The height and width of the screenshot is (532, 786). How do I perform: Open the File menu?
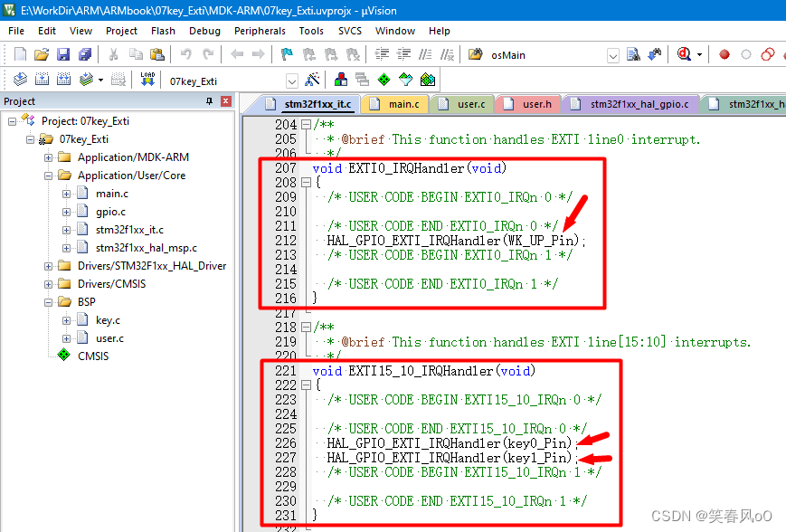(16, 31)
